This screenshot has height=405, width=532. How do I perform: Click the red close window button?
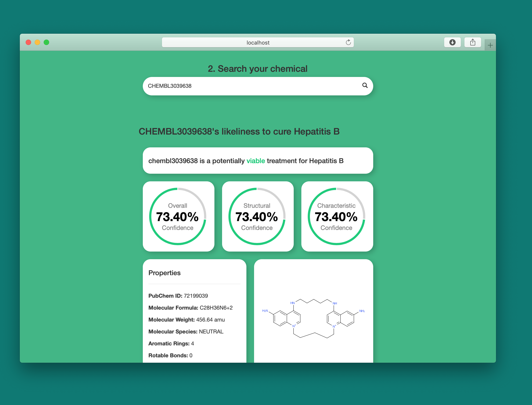(28, 43)
